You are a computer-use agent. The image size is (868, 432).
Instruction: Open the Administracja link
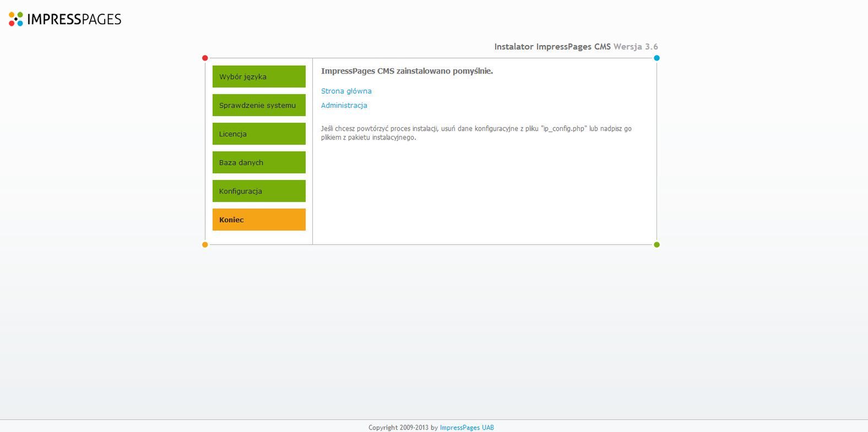[344, 105]
